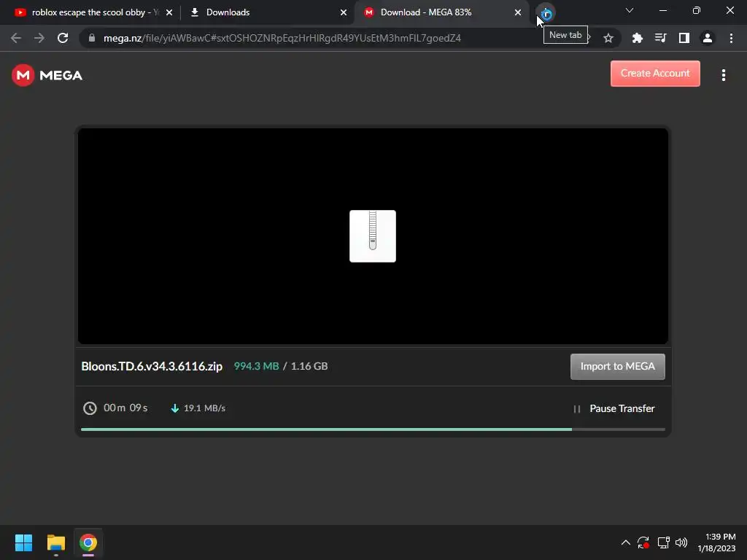The image size is (747, 560).
Task: Click the 1.16 GB total size
Action: click(x=309, y=366)
